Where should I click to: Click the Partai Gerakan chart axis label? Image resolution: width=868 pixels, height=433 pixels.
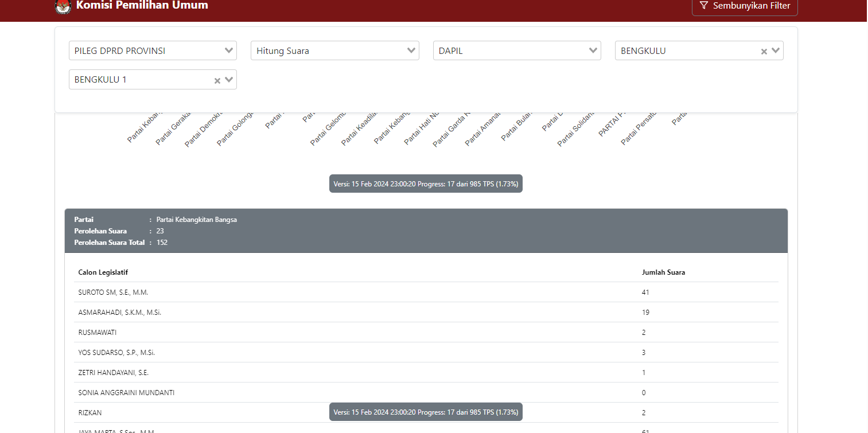coord(172,128)
